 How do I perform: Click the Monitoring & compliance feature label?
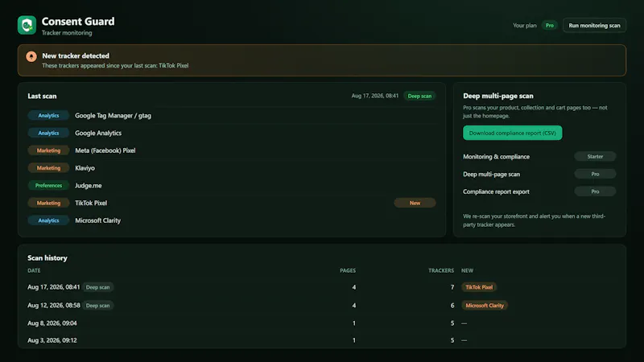pos(496,157)
